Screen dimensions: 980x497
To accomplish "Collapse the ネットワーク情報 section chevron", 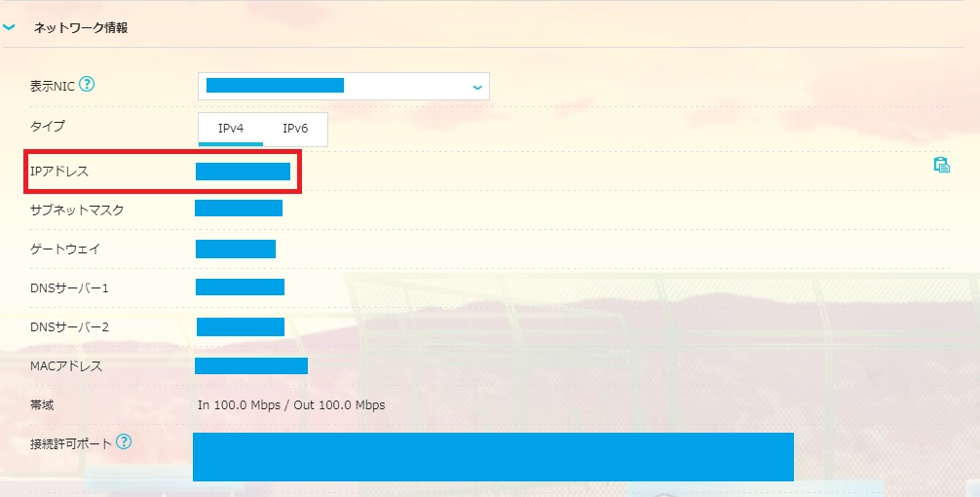I will pyautogui.click(x=10, y=27).
